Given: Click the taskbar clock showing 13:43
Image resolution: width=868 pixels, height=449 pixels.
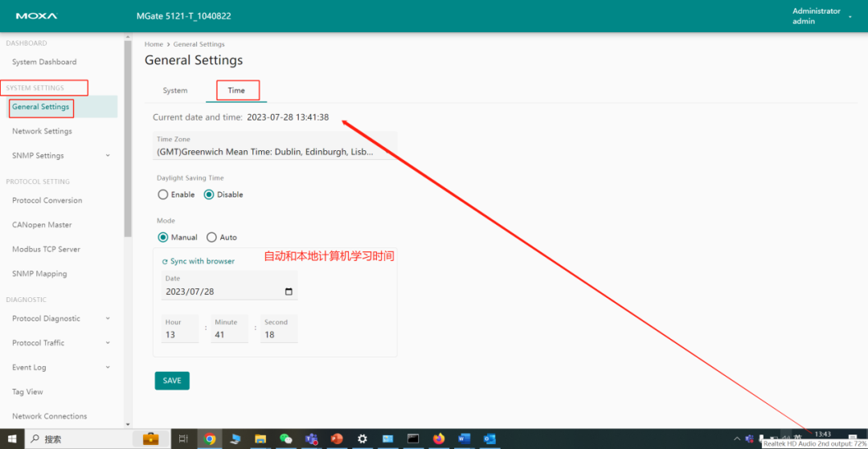Looking at the screenshot, I should point(823,434).
